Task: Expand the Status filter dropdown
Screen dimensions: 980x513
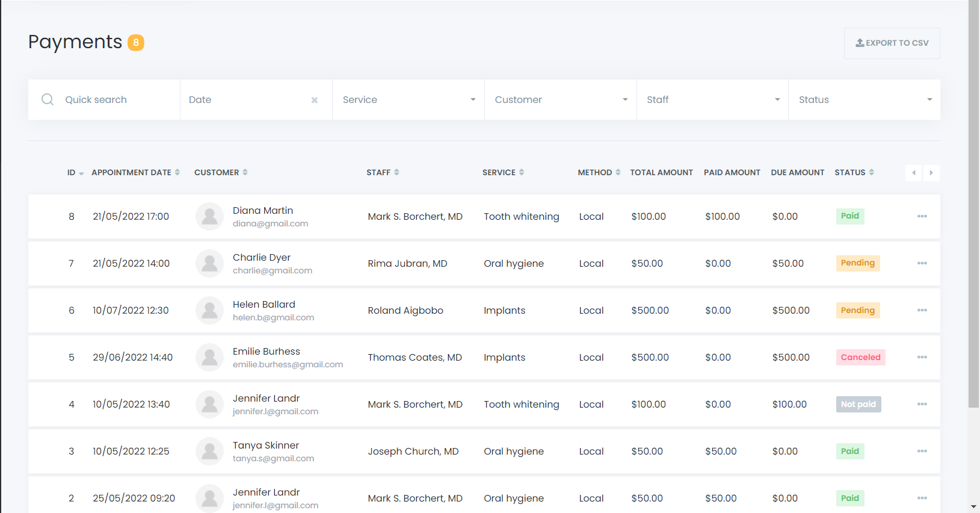Action: pos(864,100)
